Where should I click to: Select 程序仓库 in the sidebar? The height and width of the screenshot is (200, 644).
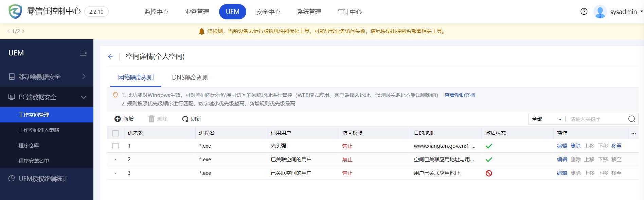[29, 145]
